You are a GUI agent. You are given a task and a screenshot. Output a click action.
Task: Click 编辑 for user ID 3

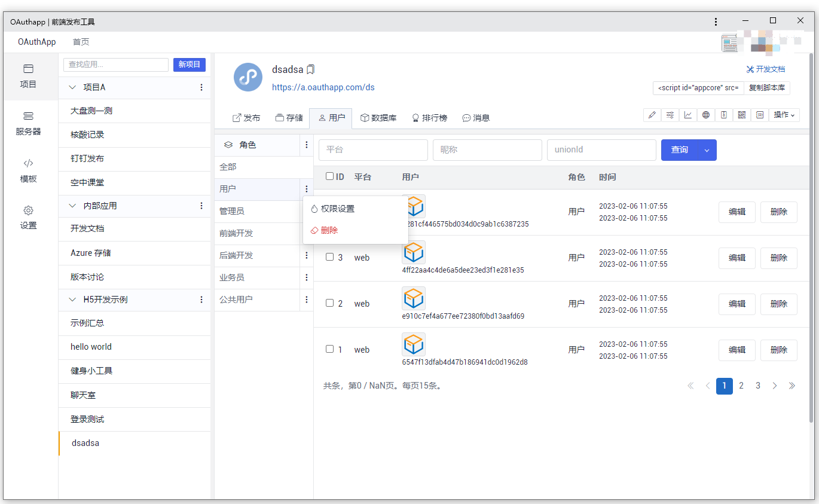pyautogui.click(x=737, y=258)
